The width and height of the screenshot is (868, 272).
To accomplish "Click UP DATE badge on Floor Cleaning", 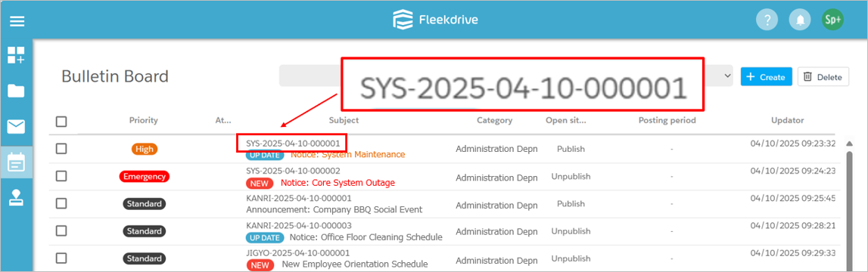I will 265,238.
